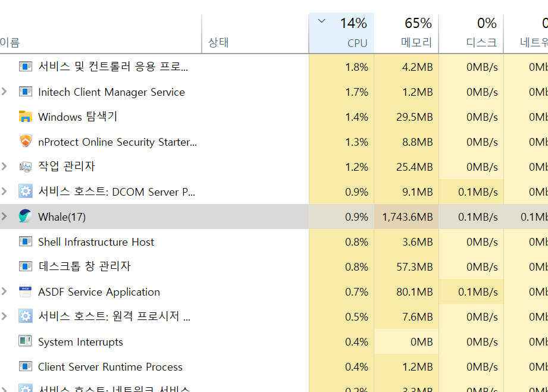
Task: Click the 9.1MB memory value for DCOM Server
Action: 417,192
